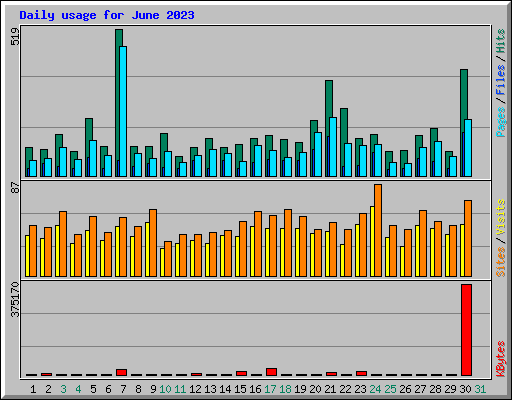This screenshot has height=400, width=512.
Task: Click day label 31 on the x-axis
Action: (480, 389)
